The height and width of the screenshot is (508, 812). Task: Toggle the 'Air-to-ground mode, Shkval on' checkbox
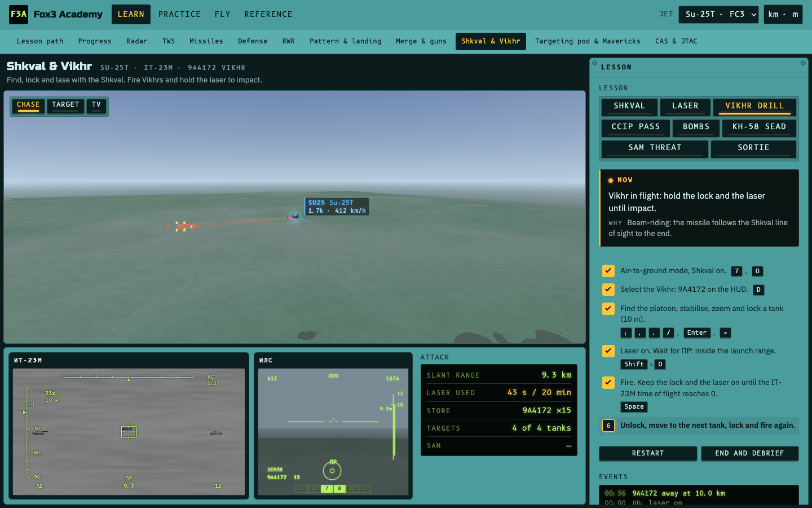[608, 271]
